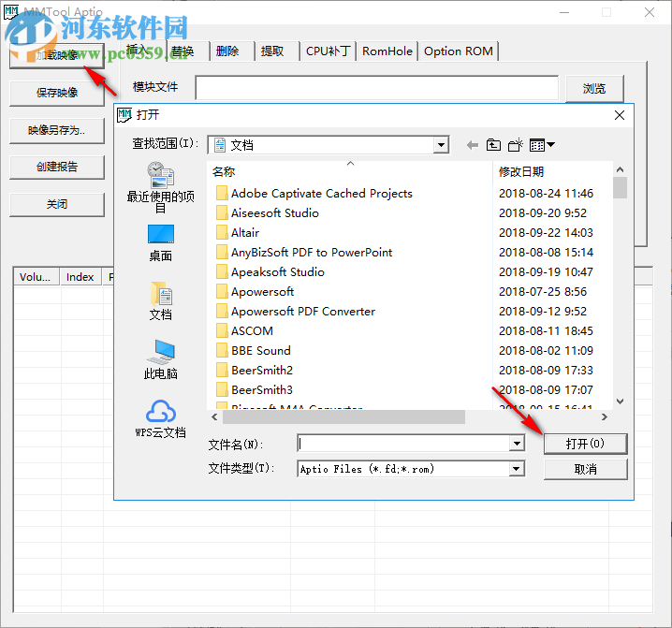This screenshot has width=672, height=628.
Task: Sort by the Name 名称 column header
Action: (350, 172)
